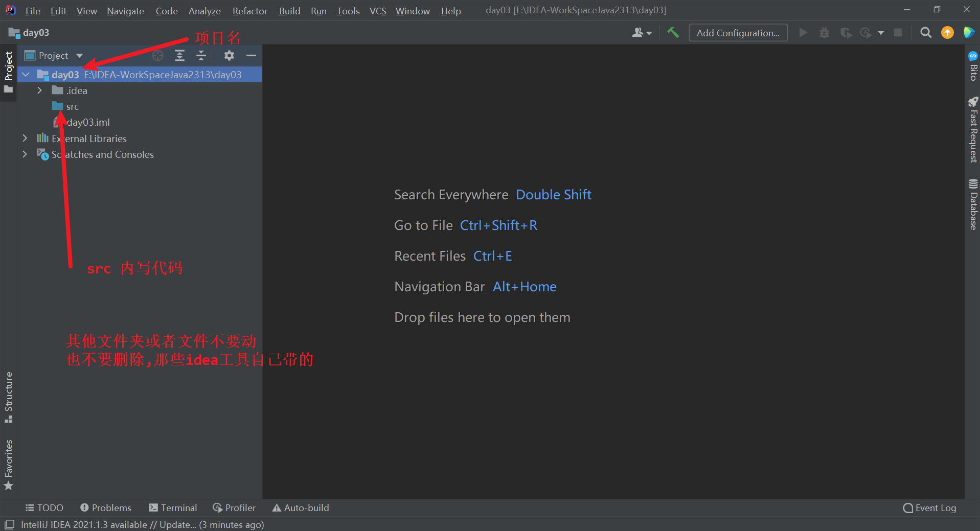Open the Event Log

929,507
